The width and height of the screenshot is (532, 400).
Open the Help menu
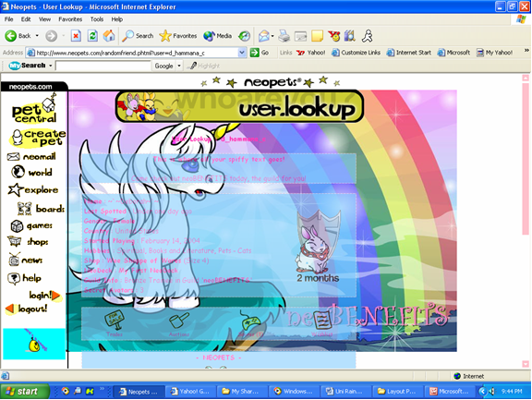[117, 19]
